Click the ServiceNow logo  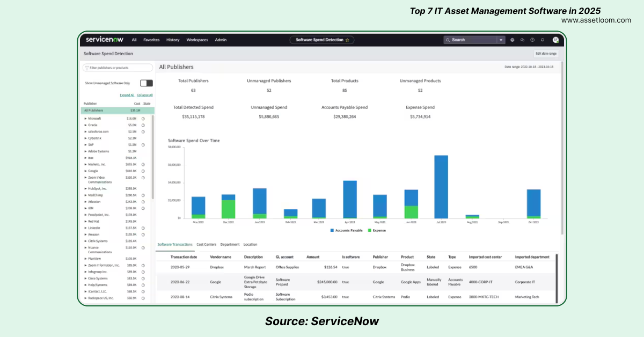pos(104,40)
